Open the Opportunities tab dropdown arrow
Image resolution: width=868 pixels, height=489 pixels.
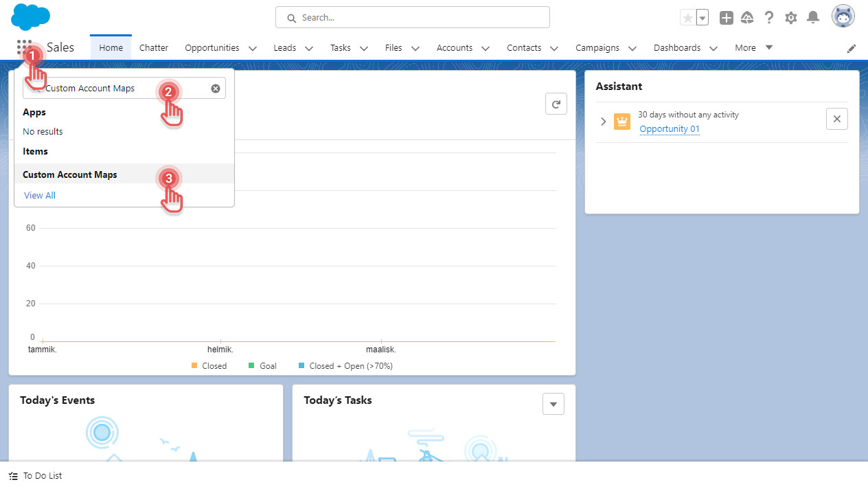click(x=253, y=49)
